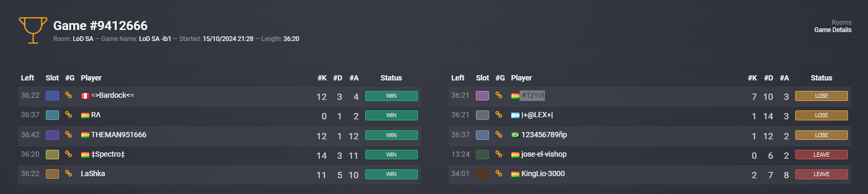Open the chain link icon for LaShka
The width and height of the screenshot is (868, 194).
click(69, 173)
